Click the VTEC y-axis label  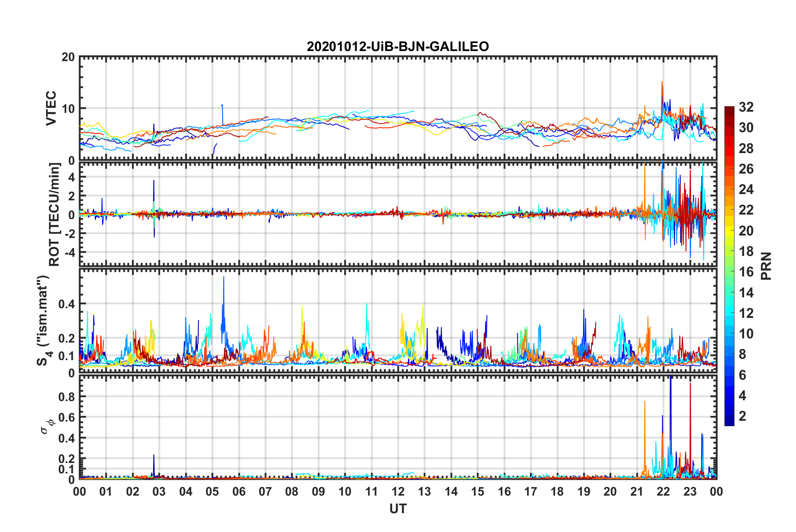point(51,108)
